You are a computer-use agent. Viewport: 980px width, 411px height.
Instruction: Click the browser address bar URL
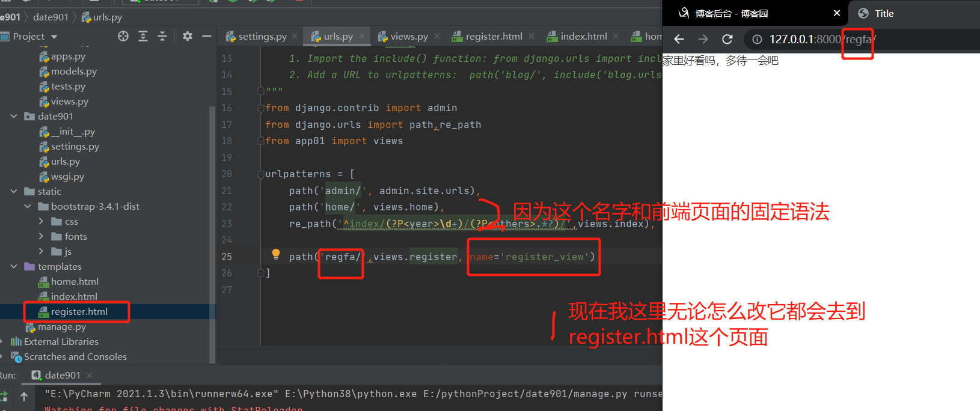822,39
